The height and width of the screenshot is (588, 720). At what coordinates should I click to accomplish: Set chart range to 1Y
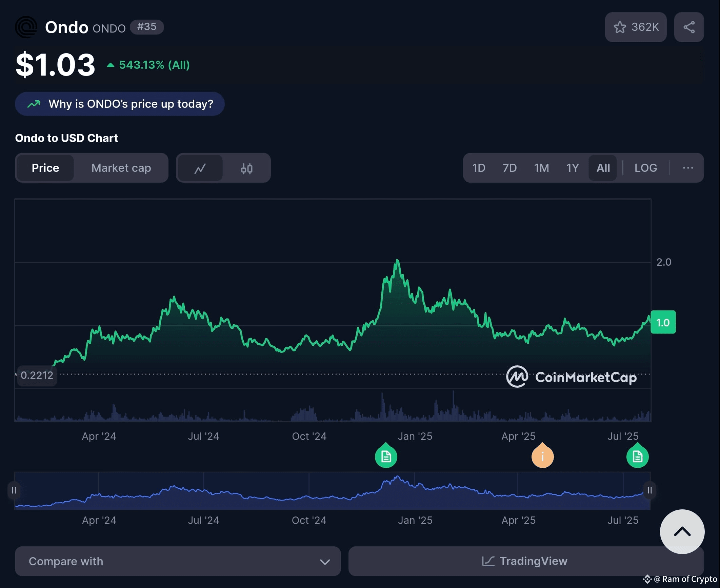[573, 168]
